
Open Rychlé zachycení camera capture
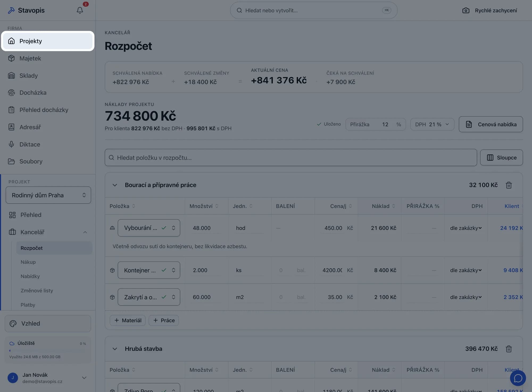(x=490, y=10)
